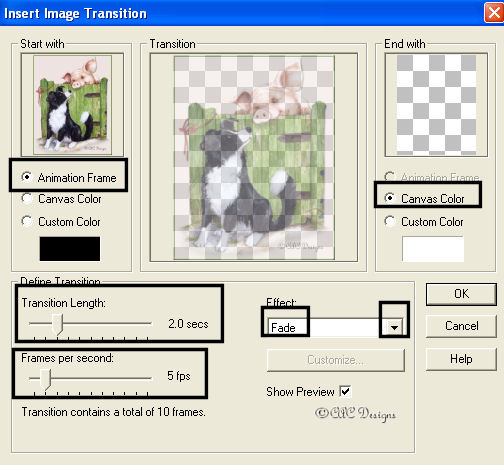Image resolution: width=504 pixels, height=465 pixels.
Task: Click the Cancel button
Action: [x=461, y=326]
